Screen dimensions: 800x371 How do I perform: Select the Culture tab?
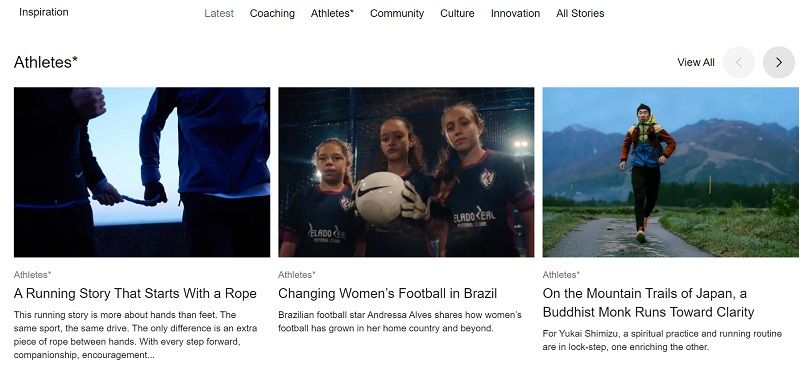[457, 13]
